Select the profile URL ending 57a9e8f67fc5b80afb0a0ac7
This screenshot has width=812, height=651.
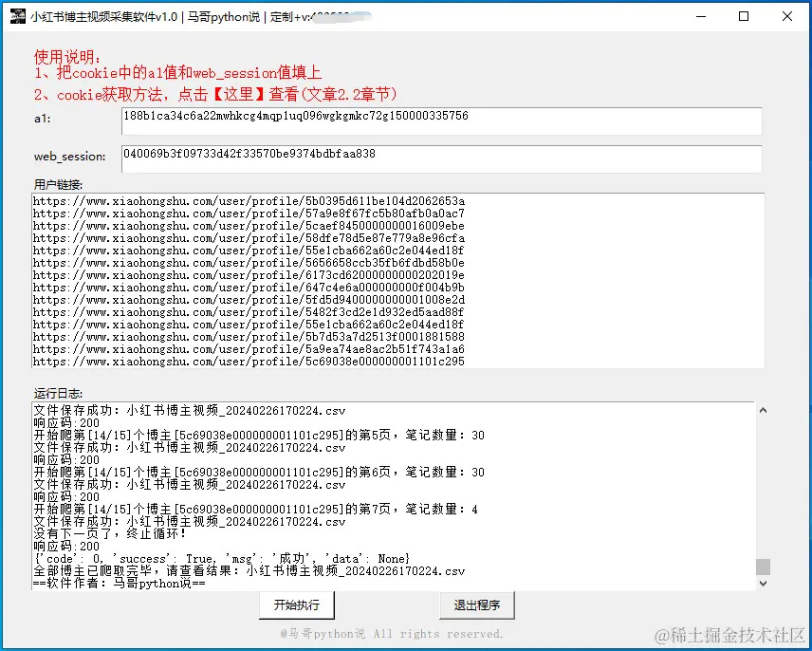click(249, 214)
